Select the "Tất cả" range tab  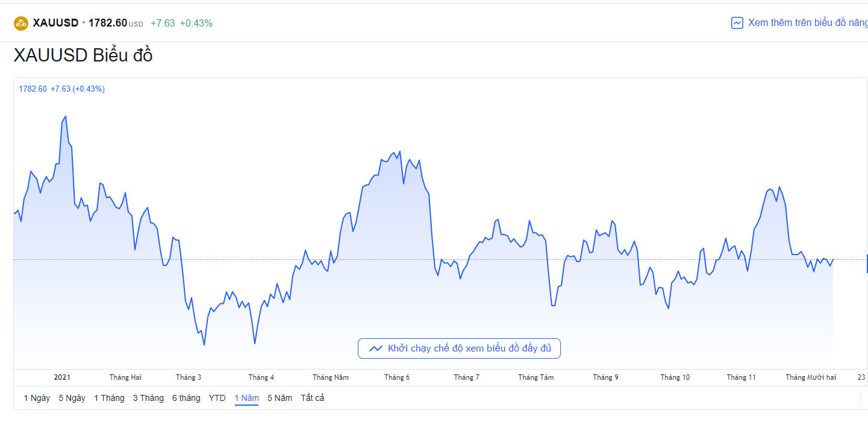[313, 398]
